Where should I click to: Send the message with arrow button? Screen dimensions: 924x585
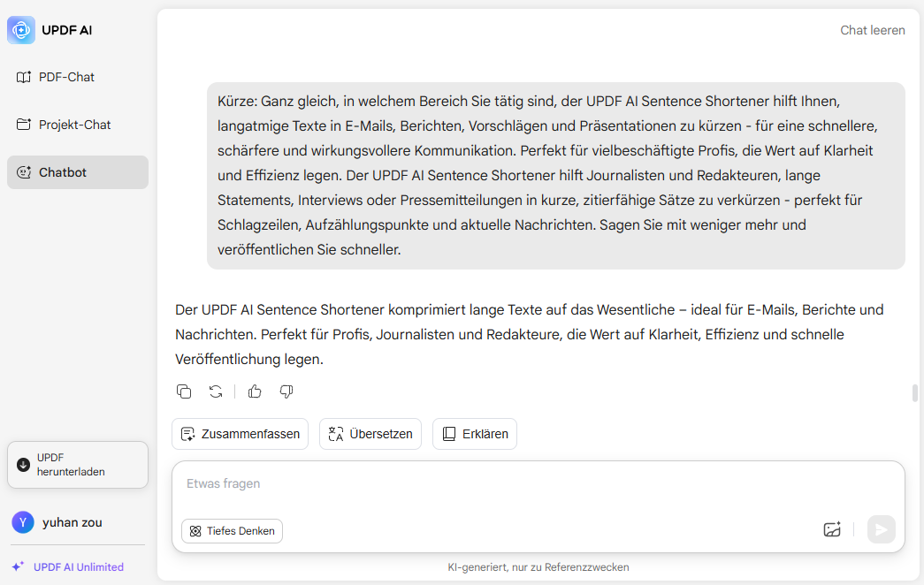pos(882,529)
